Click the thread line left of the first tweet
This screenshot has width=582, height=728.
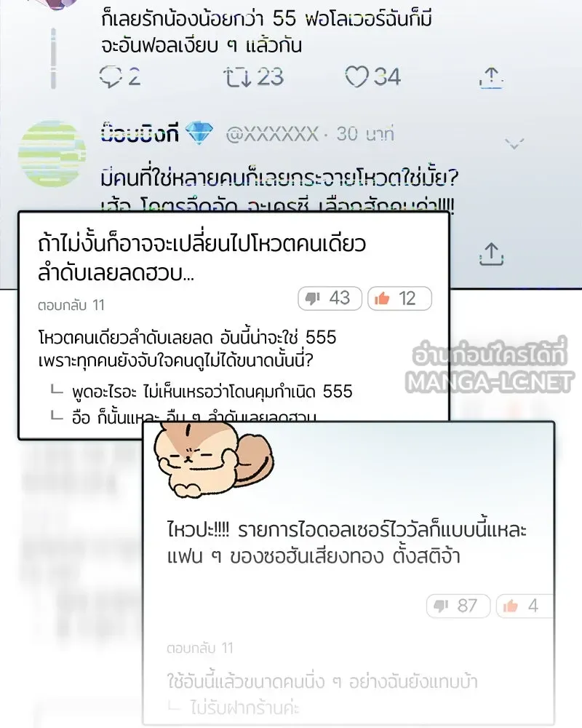pyautogui.click(x=53, y=58)
